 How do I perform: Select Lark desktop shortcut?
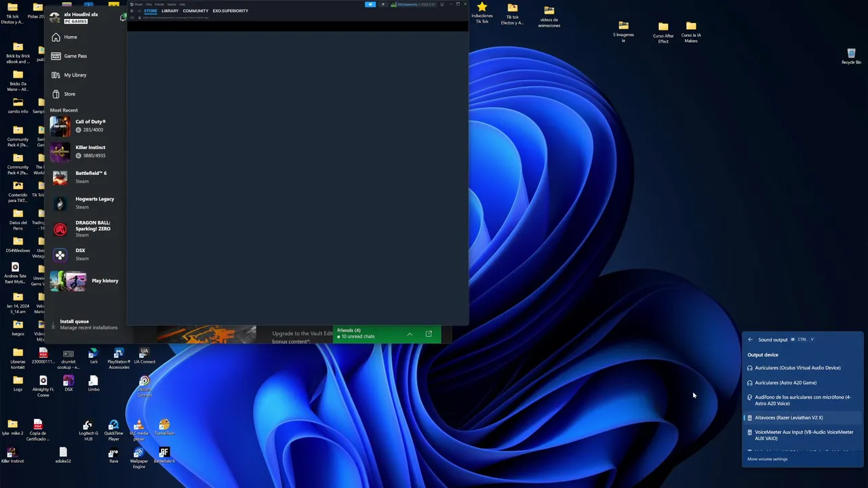tap(94, 356)
